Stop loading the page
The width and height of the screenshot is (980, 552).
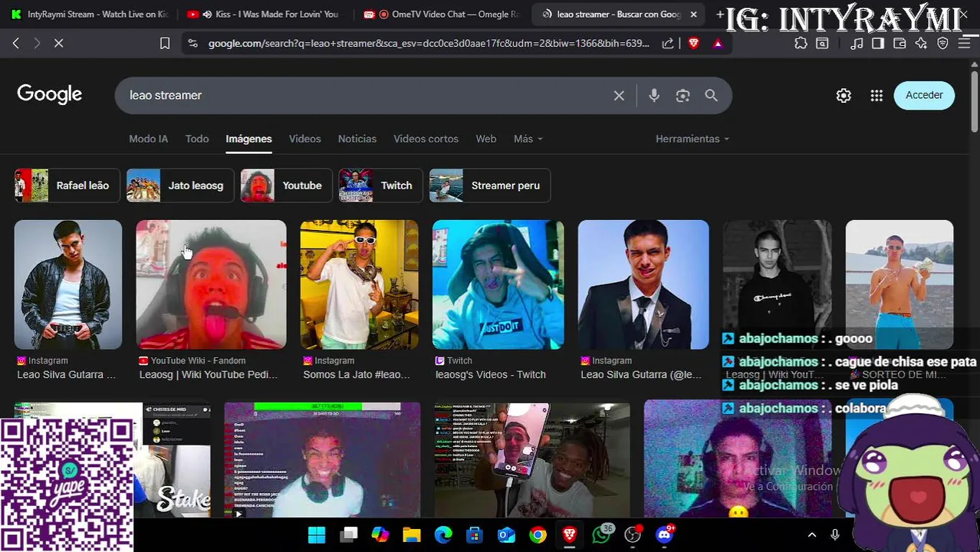(x=58, y=44)
